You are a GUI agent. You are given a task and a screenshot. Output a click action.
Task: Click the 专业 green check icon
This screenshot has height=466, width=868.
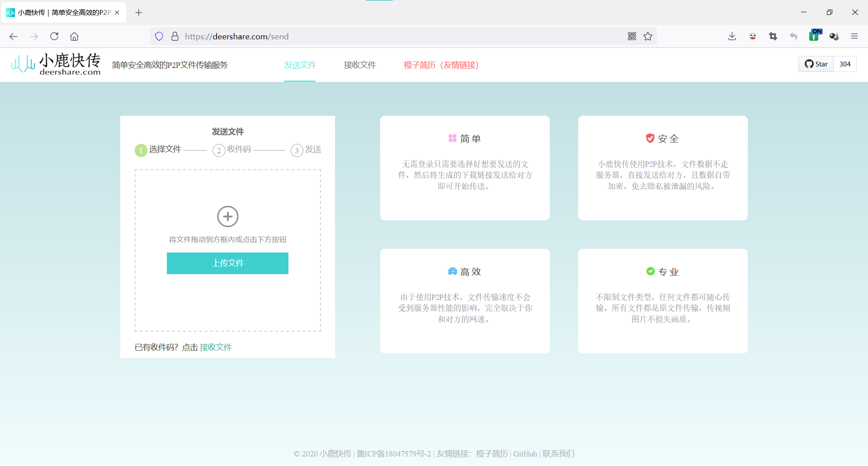click(x=651, y=271)
